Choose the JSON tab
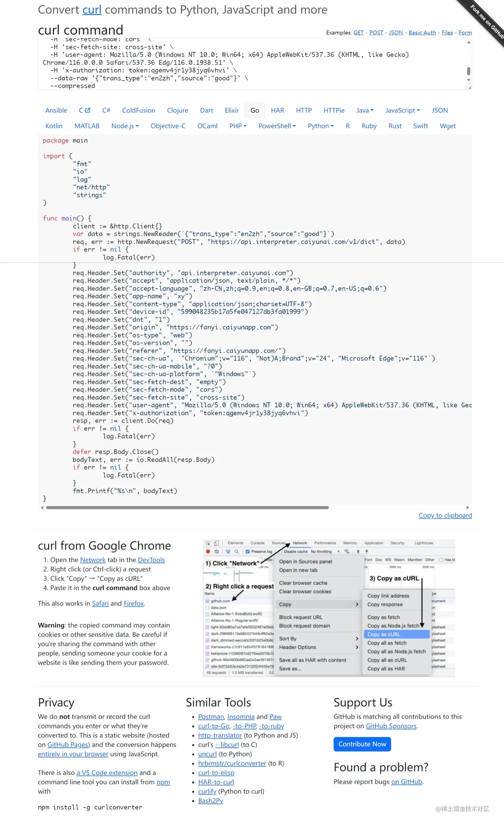Screen dimensions: 504x827 (440, 110)
